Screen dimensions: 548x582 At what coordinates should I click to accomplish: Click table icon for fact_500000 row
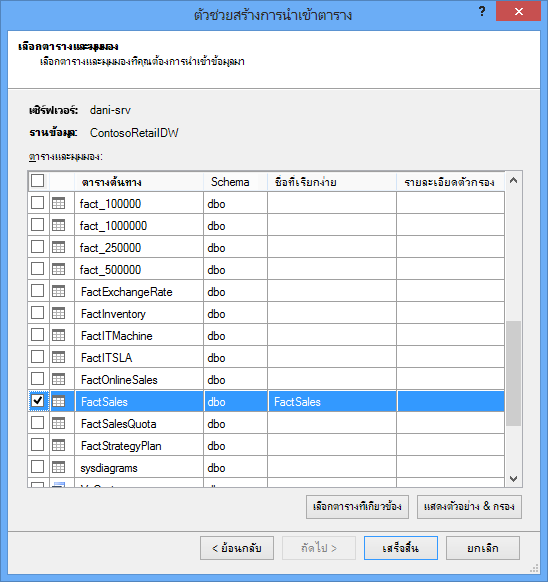coord(58,269)
